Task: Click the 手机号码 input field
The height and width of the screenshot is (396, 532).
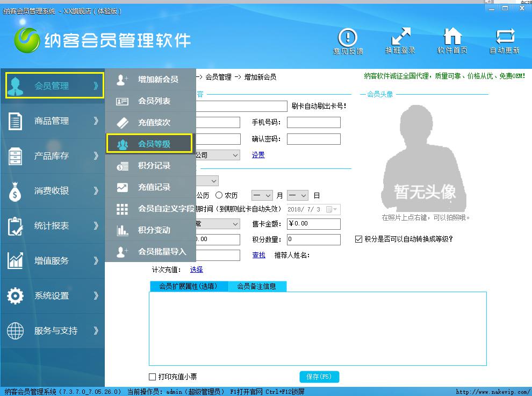Action: click(313, 123)
